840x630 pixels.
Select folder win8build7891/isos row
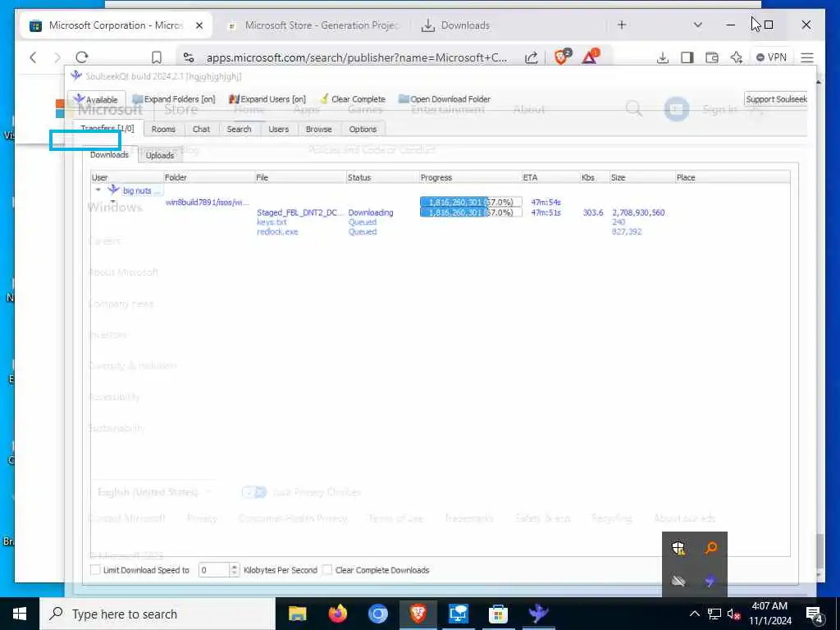click(x=208, y=202)
